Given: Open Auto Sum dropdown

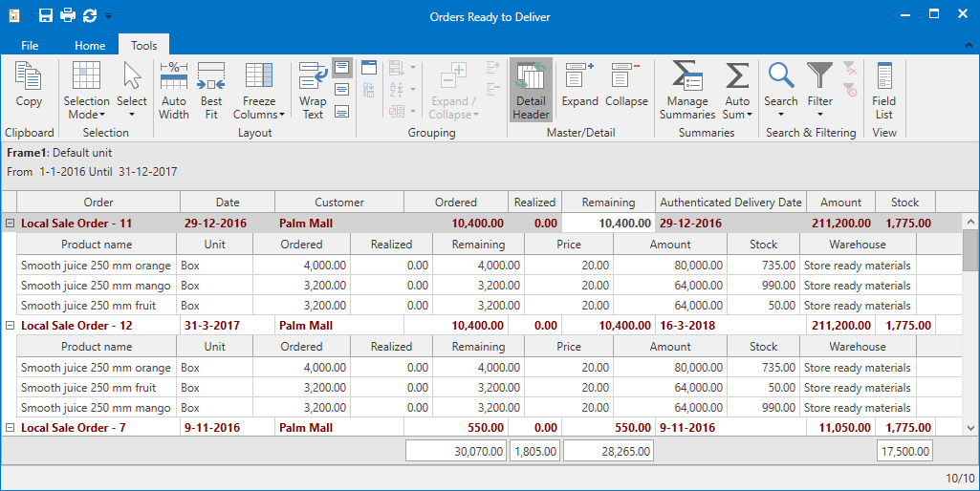Looking at the screenshot, I should pos(737,91).
